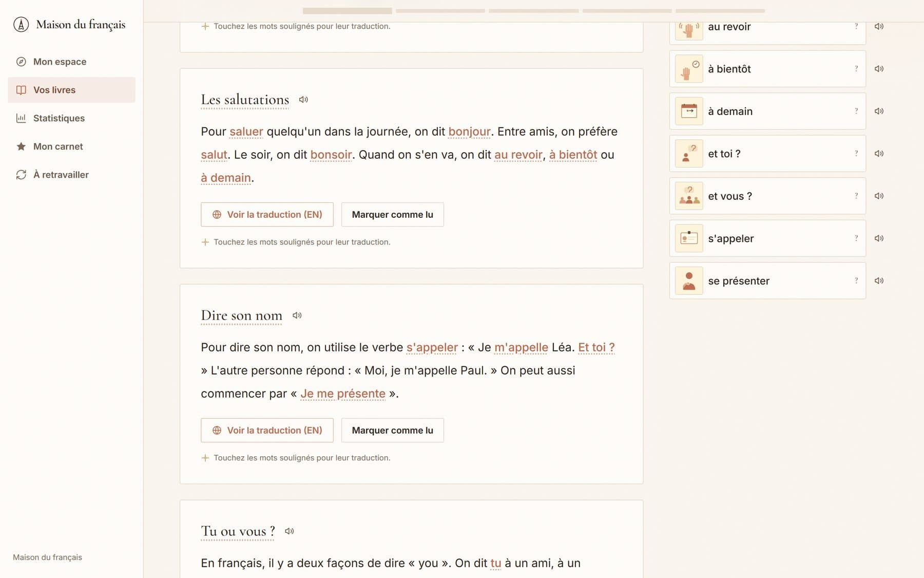Screen dimensions: 924x578
Task: Open Mon carnet from sidebar
Action: 71,146
